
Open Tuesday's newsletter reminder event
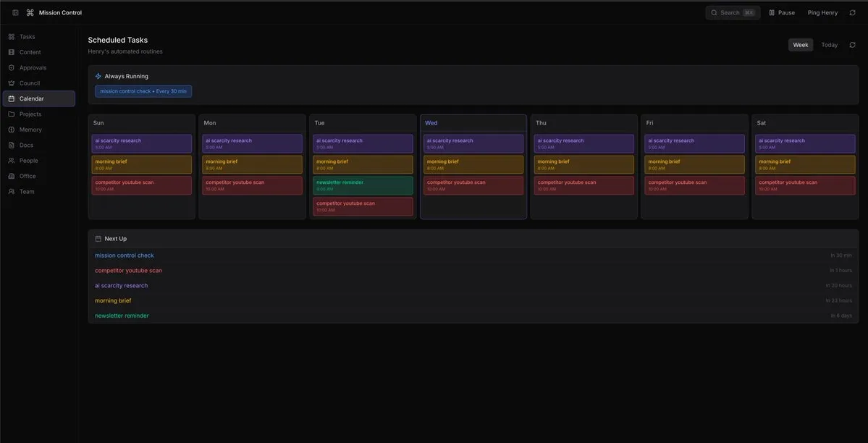[x=363, y=185]
